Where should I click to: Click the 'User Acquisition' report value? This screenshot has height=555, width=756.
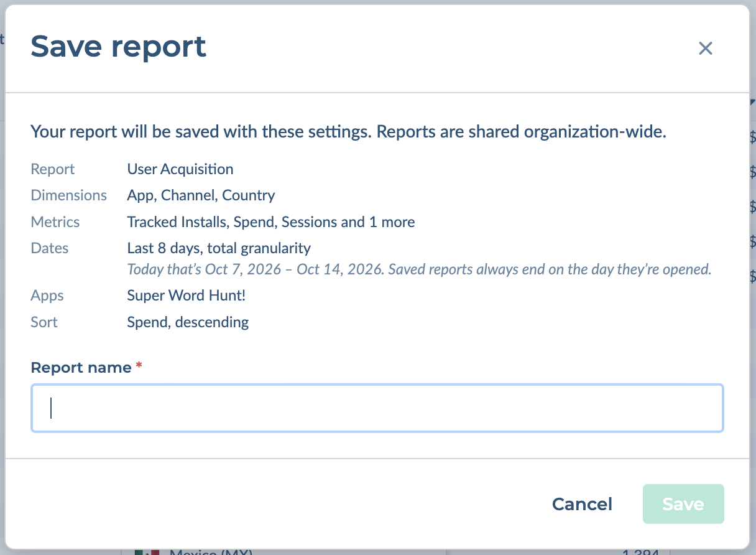point(180,169)
